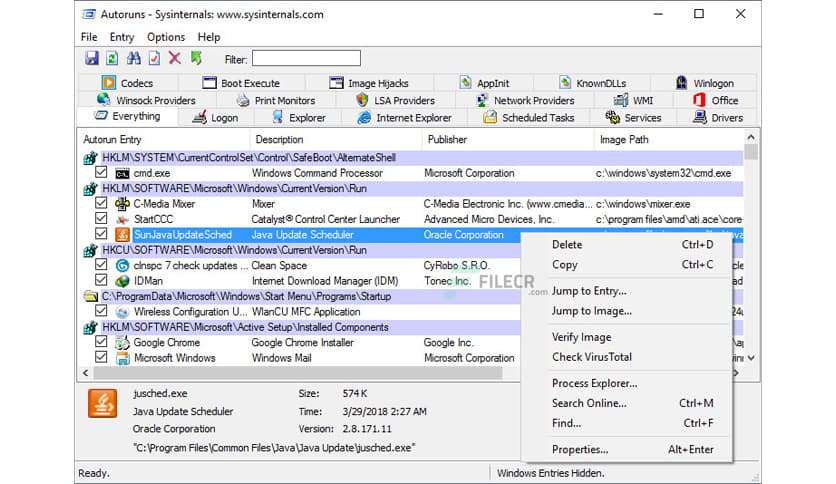Switch to the Scheduled Tasks tab

click(529, 117)
